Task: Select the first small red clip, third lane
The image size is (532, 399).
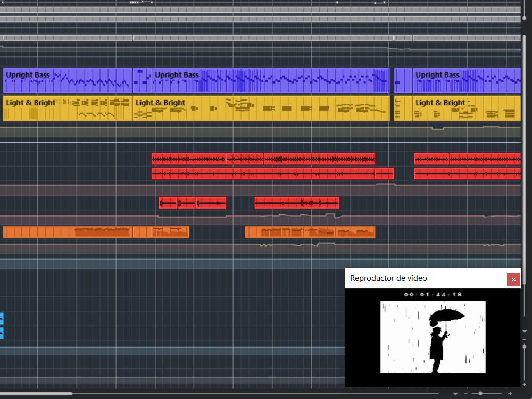Action: [168, 203]
